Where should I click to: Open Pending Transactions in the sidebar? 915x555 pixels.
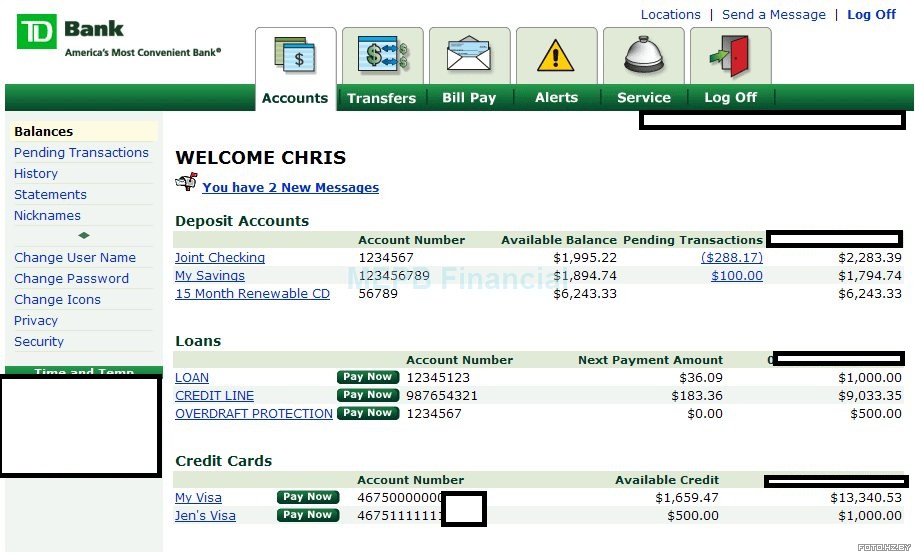tap(81, 152)
